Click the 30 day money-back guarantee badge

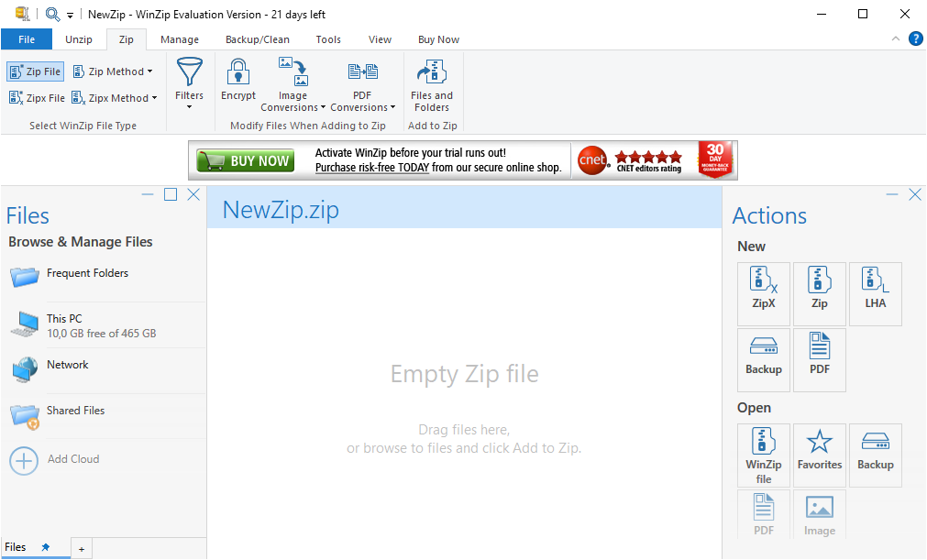tap(715, 159)
